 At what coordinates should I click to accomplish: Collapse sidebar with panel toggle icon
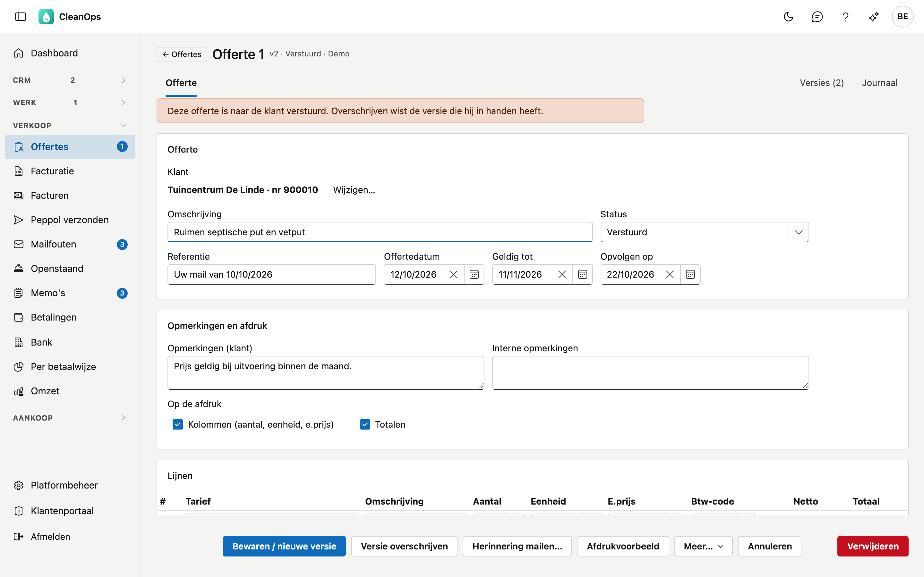21,16
